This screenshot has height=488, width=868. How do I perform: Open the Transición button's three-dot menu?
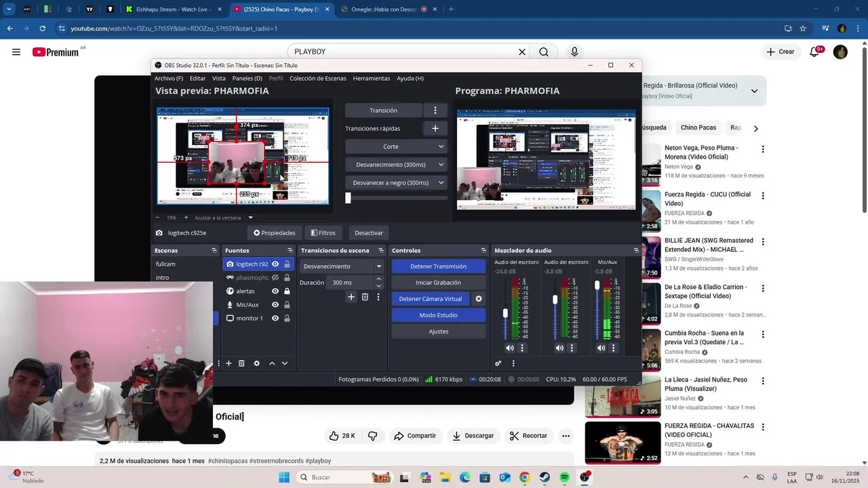click(x=435, y=110)
